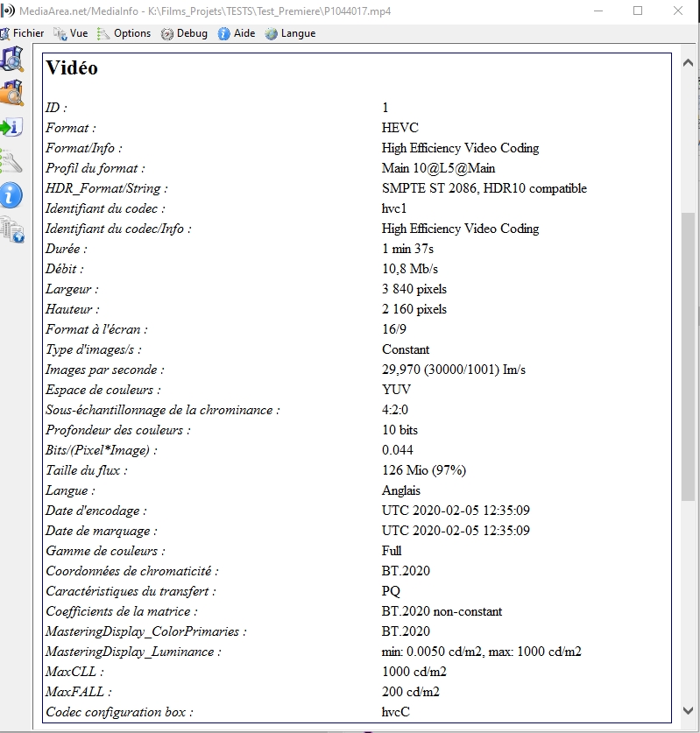Click the Vidéo section heading
This screenshot has width=700, height=733.
pyautogui.click(x=72, y=68)
